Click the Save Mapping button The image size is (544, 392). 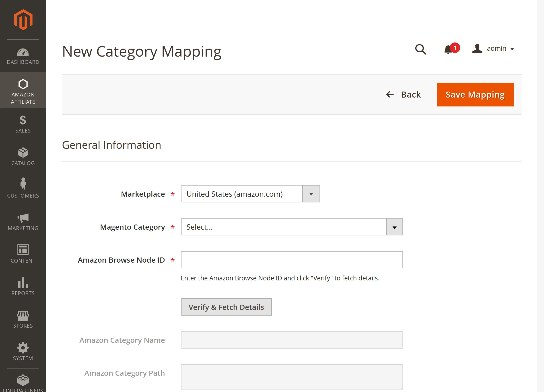(475, 95)
